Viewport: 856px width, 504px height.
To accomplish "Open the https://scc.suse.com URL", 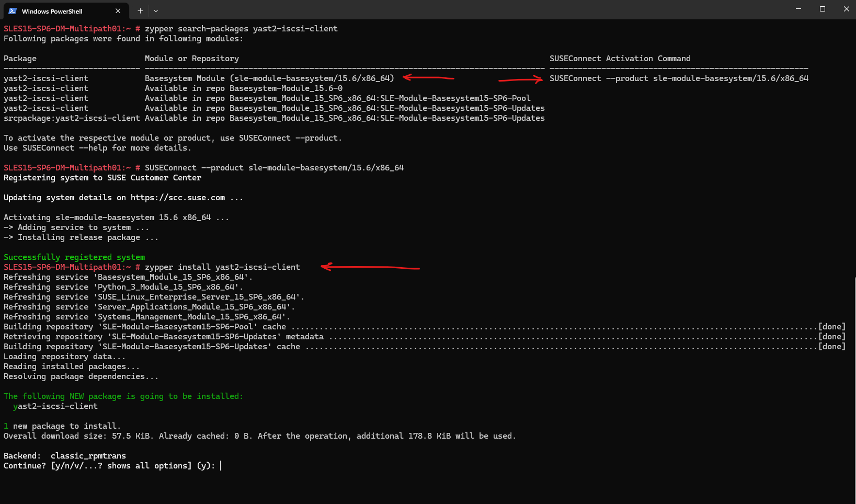I will (178, 198).
